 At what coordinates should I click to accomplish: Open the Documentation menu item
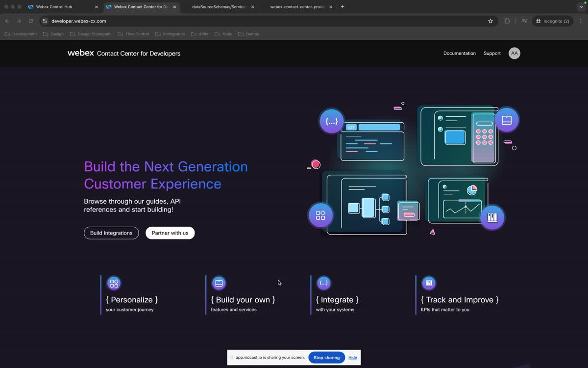[x=459, y=53]
